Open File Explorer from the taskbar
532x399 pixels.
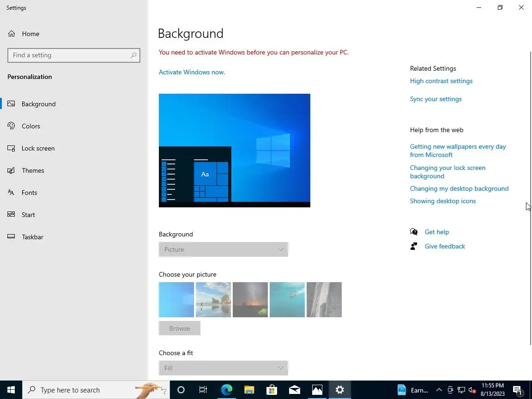click(249, 390)
